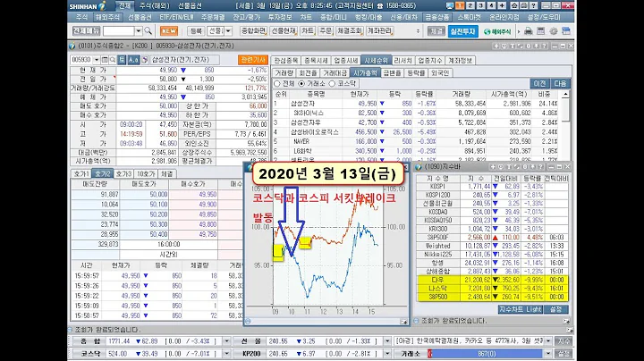Click the stock code list icon next to 005930

pyautogui.click(x=105, y=60)
